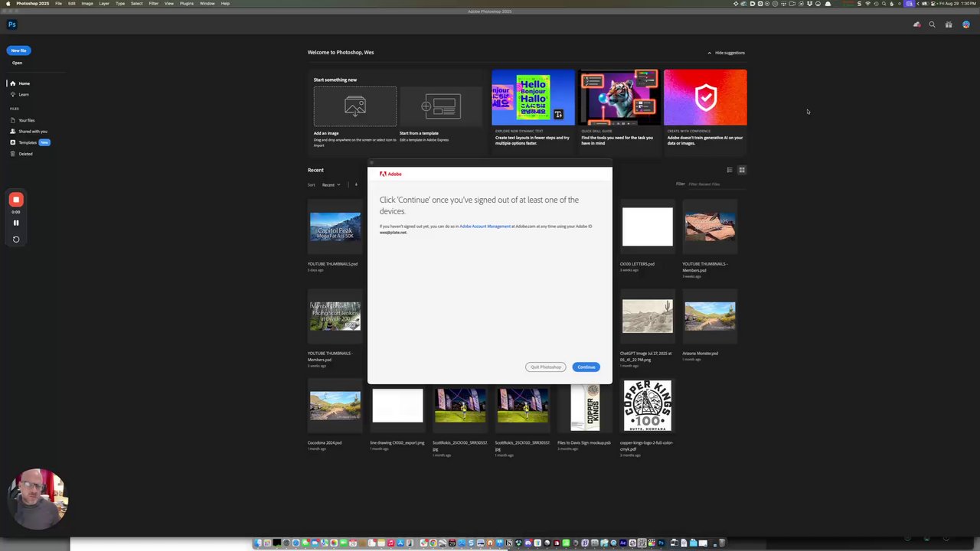Open Your files in sidebar
Viewport: 980px width, 551px height.
[22, 120]
